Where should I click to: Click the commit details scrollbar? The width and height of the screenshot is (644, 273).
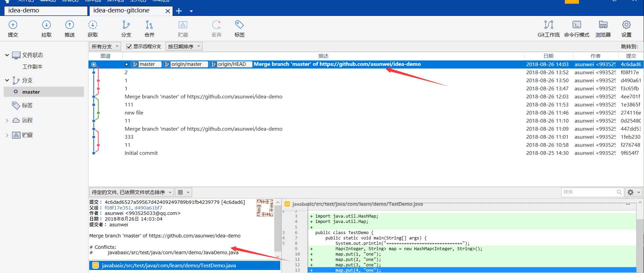[x=278, y=228]
